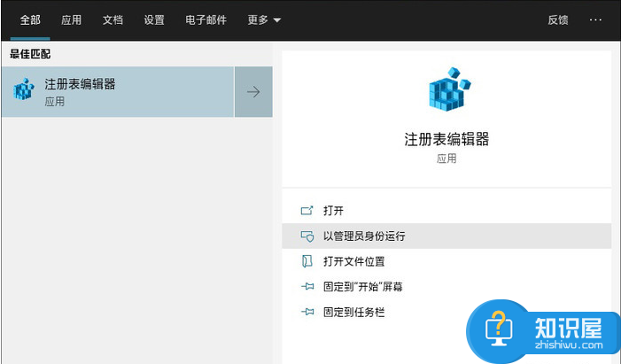This screenshot has height=364, width=621.
Task: Switch to the 全部 search tab
Action: click(30, 19)
